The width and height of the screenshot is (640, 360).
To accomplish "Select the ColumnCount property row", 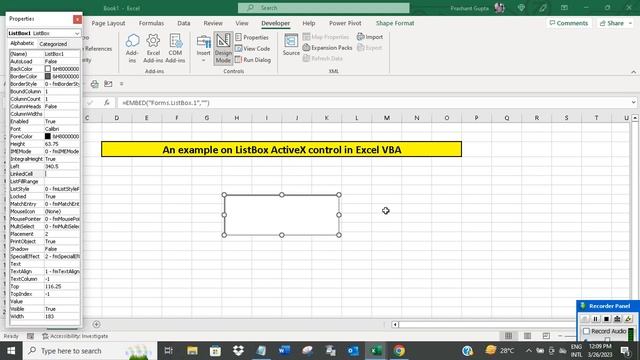I will (44, 99).
